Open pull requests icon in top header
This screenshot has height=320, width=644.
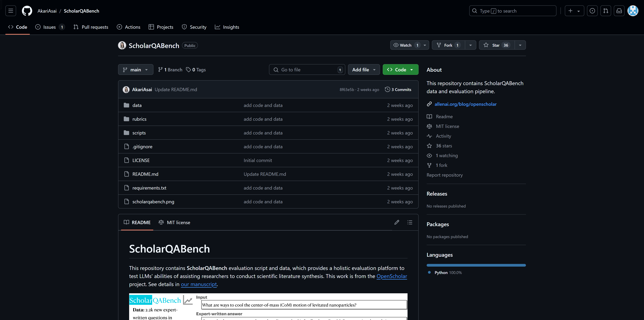605,11
